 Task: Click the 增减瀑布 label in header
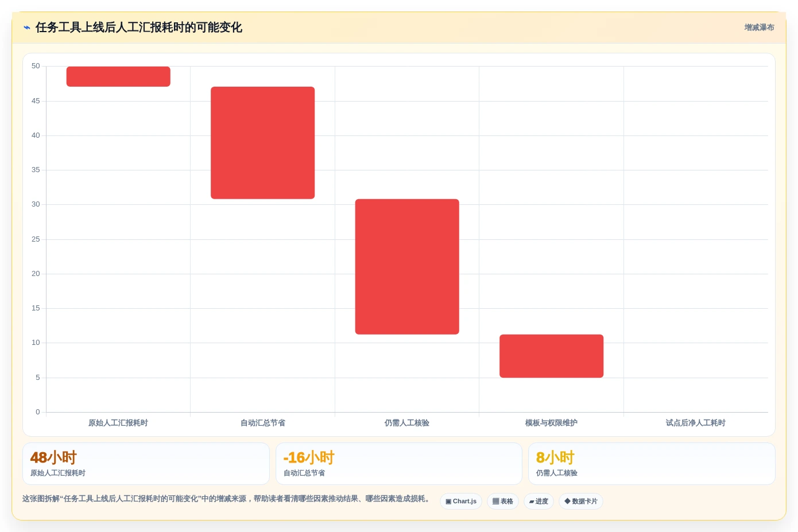[759, 28]
